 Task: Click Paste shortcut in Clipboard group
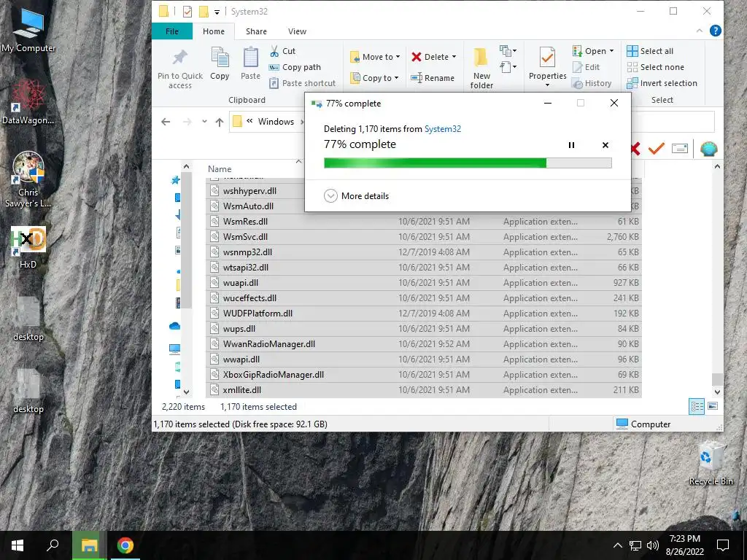[303, 83]
